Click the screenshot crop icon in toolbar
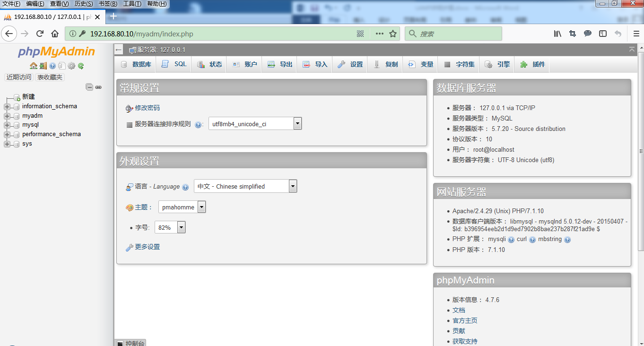The width and height of the screenshot is (644, 346). (x=573, y=34)
